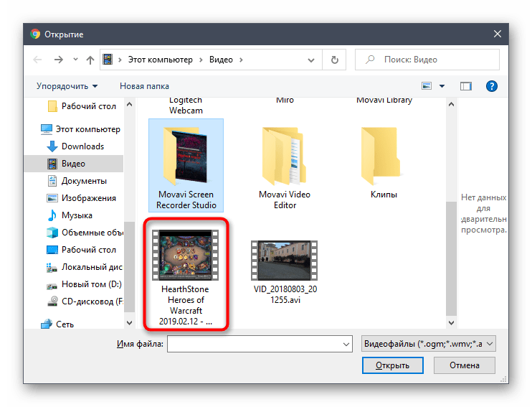
Task: Select the 'Movavi Library' folder label
Action: click(384, 100)
